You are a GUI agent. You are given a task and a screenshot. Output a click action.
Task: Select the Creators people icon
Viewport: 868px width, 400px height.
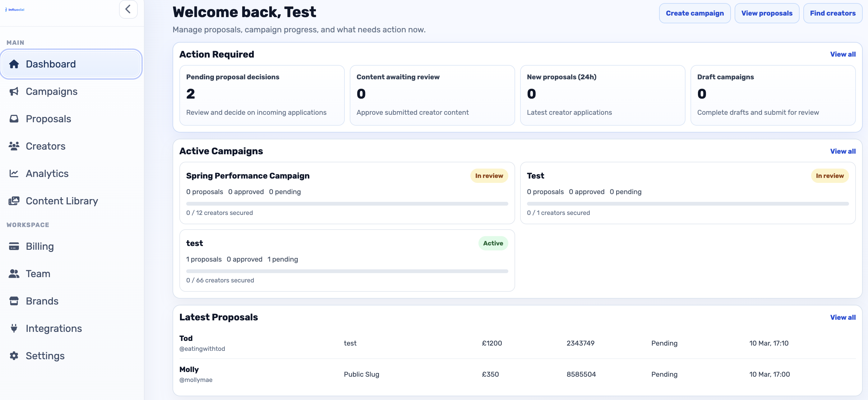[14, 146]
